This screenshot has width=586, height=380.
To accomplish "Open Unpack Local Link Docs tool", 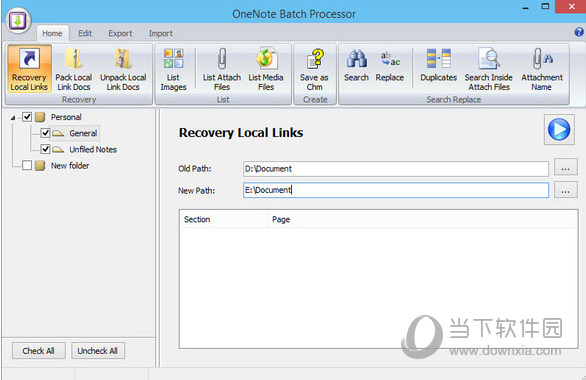I will 123,69.
